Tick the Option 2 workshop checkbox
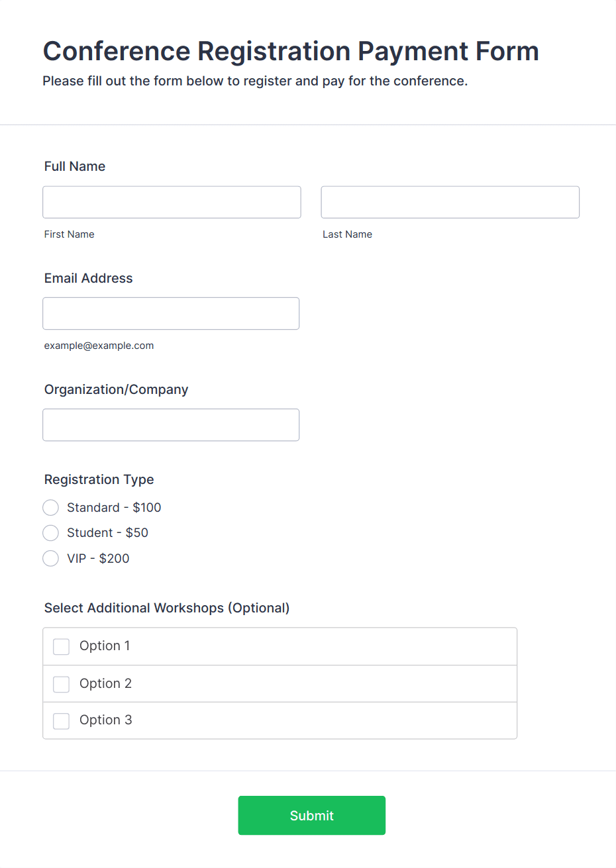The width and height of the screenshot is (616, 868). [62, 684]
